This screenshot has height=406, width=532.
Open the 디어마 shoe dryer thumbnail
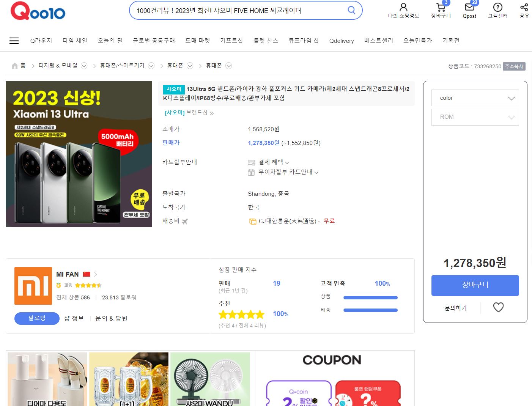pyautogui.click(x=47, y=379)
